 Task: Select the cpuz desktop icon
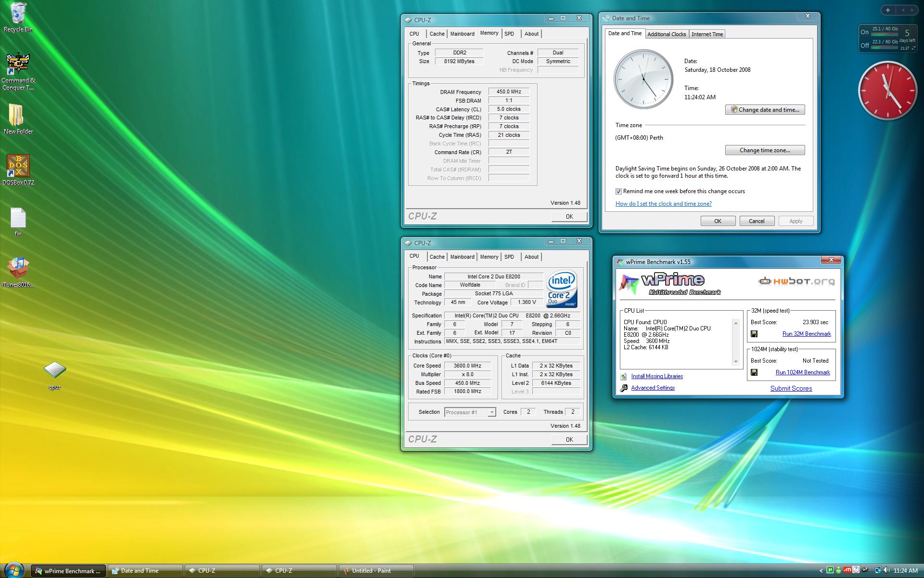[54, 375]
